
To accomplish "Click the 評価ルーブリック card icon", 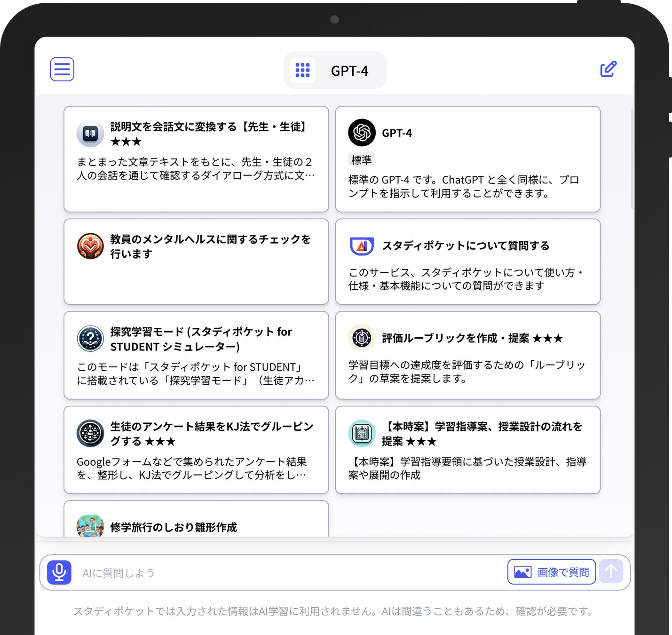I will (x=362, y=338).
